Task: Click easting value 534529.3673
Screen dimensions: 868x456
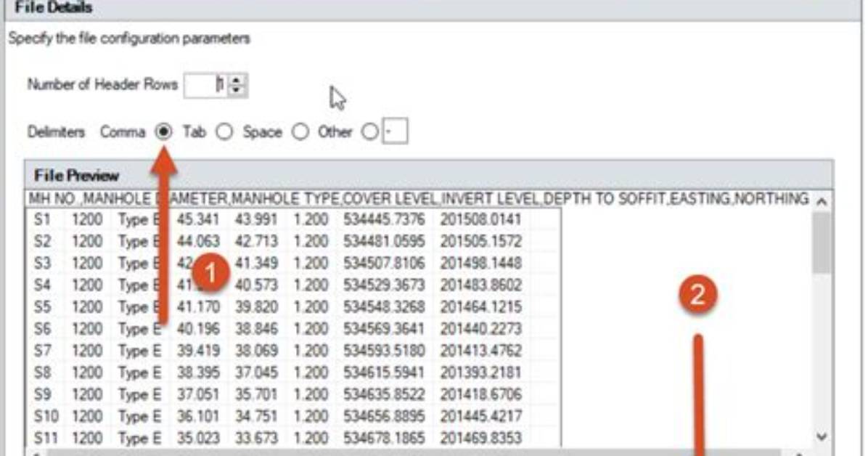Action: coord(384,285)
